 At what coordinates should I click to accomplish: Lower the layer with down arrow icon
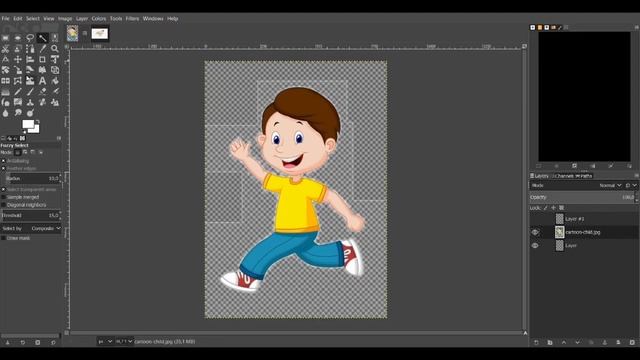point(578,342)
